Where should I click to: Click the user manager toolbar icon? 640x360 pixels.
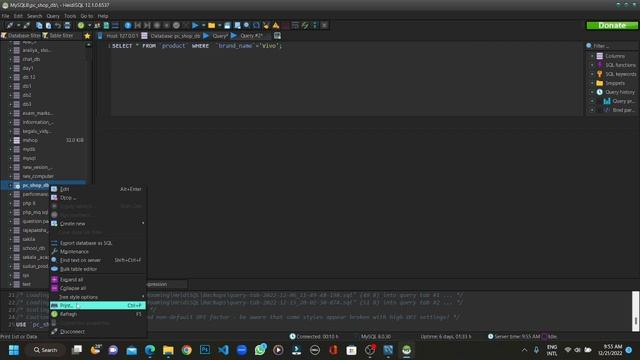pos(97,25)
